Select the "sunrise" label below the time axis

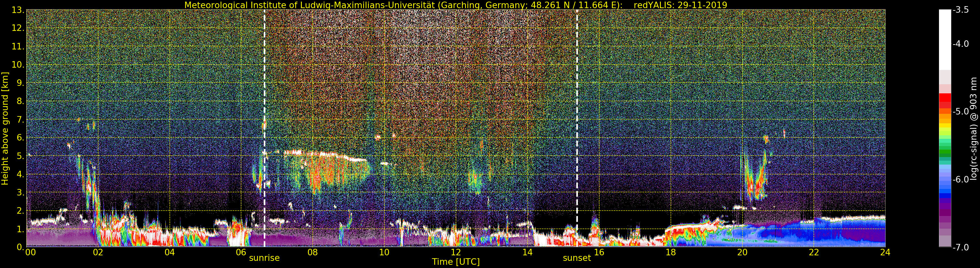click(264, 258)
